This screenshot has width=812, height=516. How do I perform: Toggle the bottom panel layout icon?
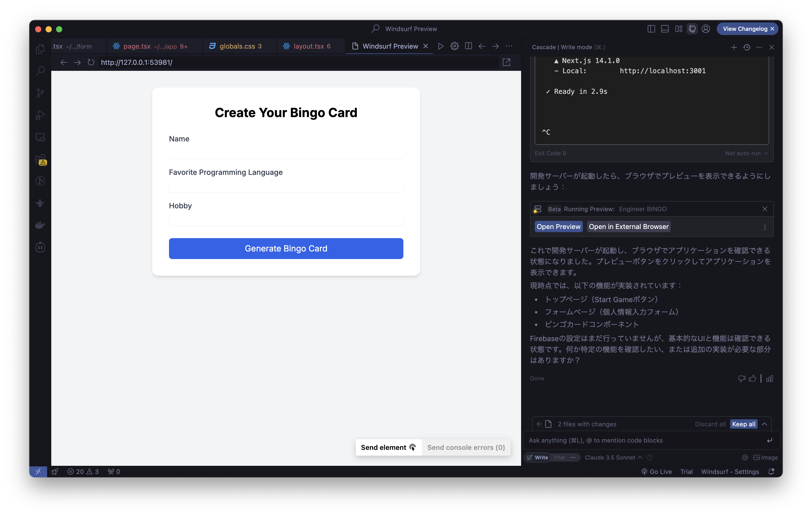click(x=665, y=29)
